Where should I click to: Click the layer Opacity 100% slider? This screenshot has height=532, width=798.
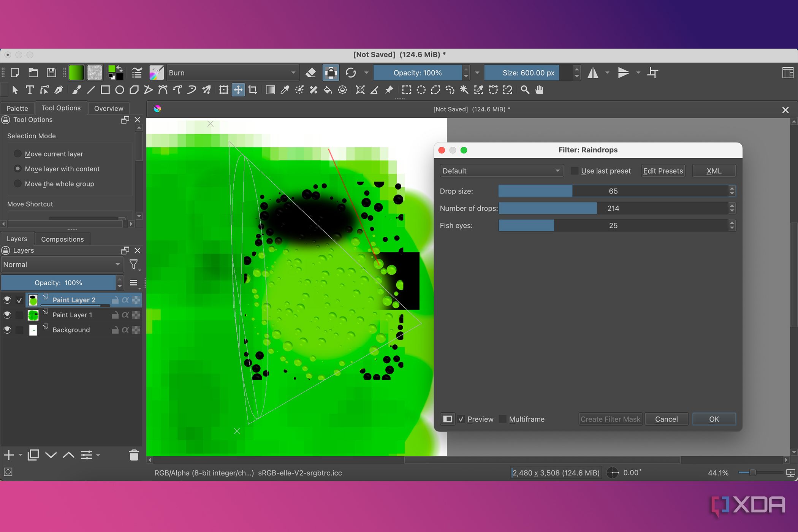[x=59, y=283]
